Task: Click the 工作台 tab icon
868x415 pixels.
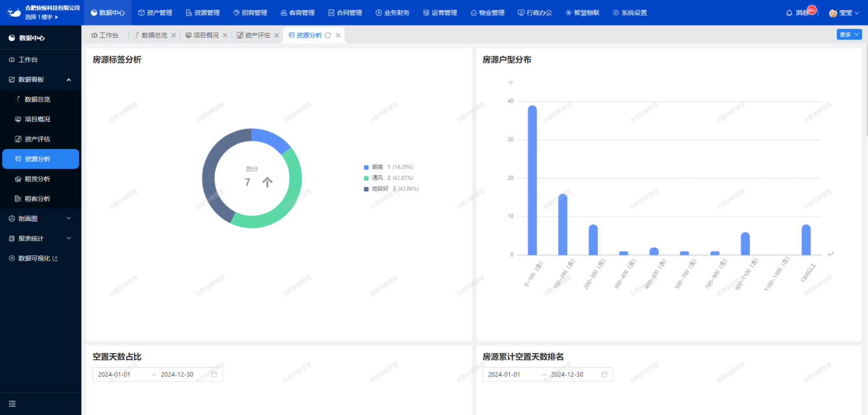Action: point(94,35)
